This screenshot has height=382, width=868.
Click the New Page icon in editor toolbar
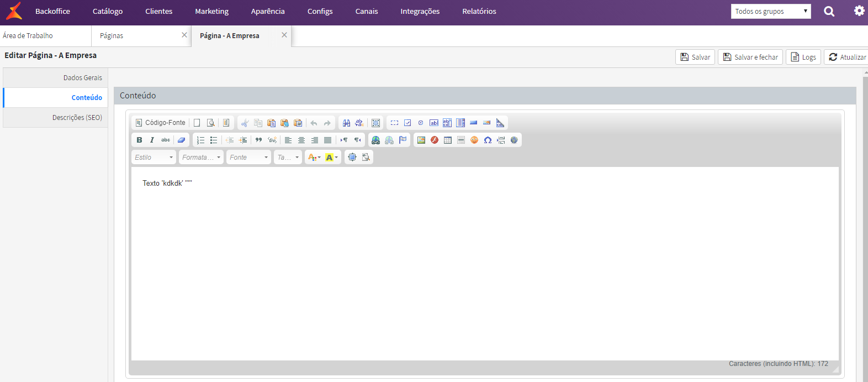click(197, 123)
